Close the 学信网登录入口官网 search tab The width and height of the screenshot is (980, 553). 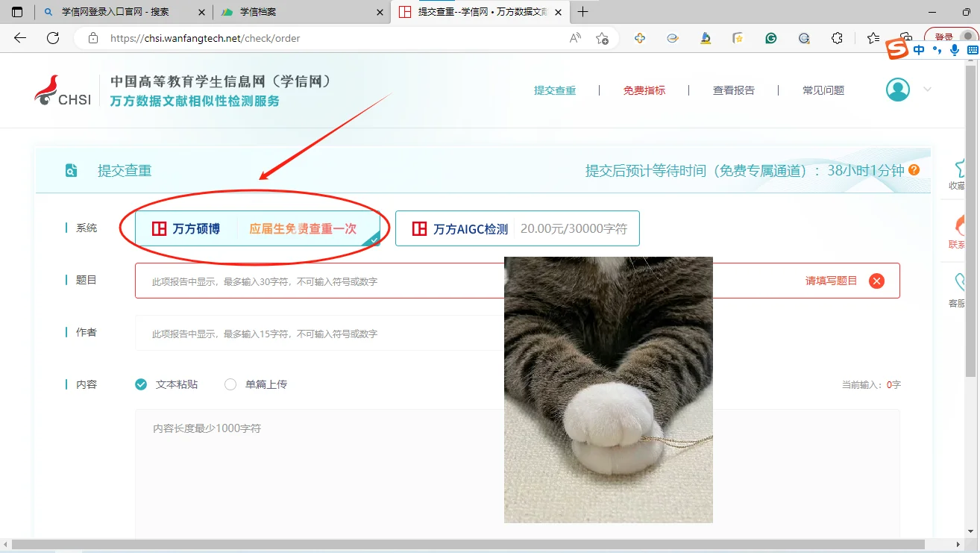pyautogui.click(x=201, y=12)
